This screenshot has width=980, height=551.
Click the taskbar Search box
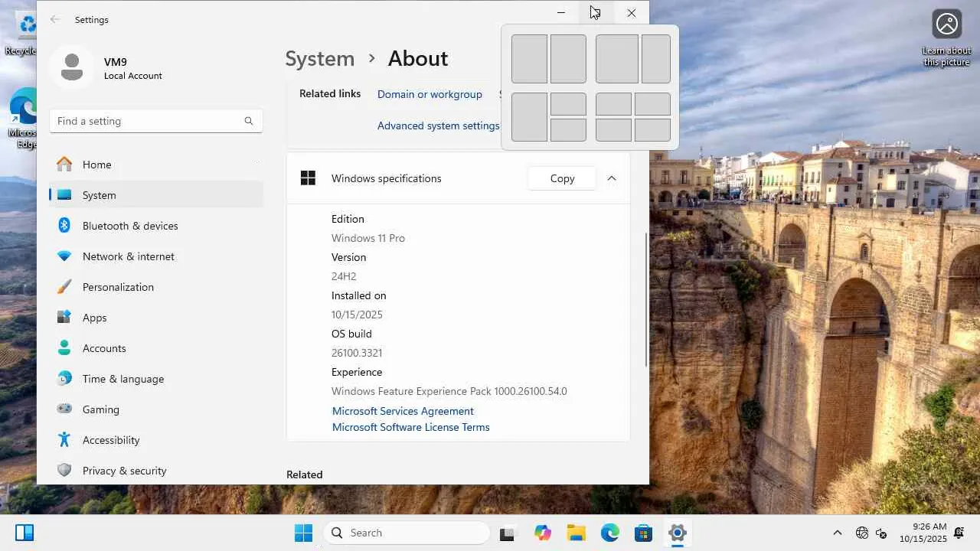[407, 533]
